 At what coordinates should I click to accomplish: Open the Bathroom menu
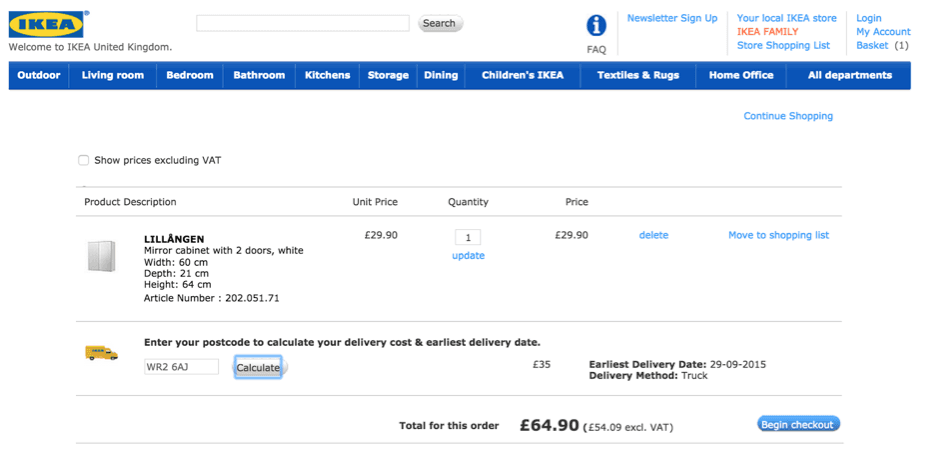tap(259, 75)
